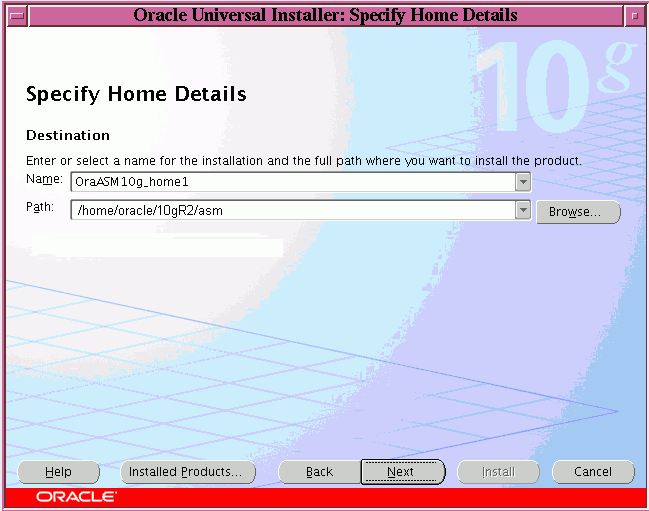Cancel the installation

(593, 472)
